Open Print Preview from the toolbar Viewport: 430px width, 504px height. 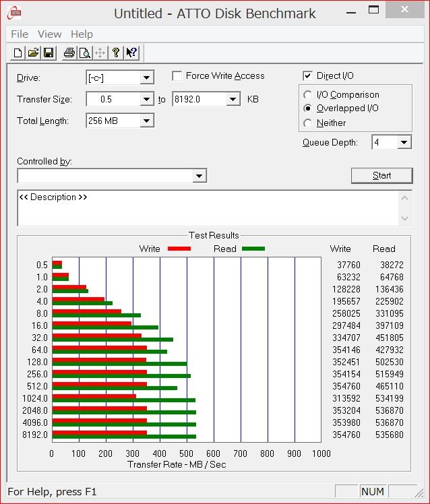[x=85, y=53]
